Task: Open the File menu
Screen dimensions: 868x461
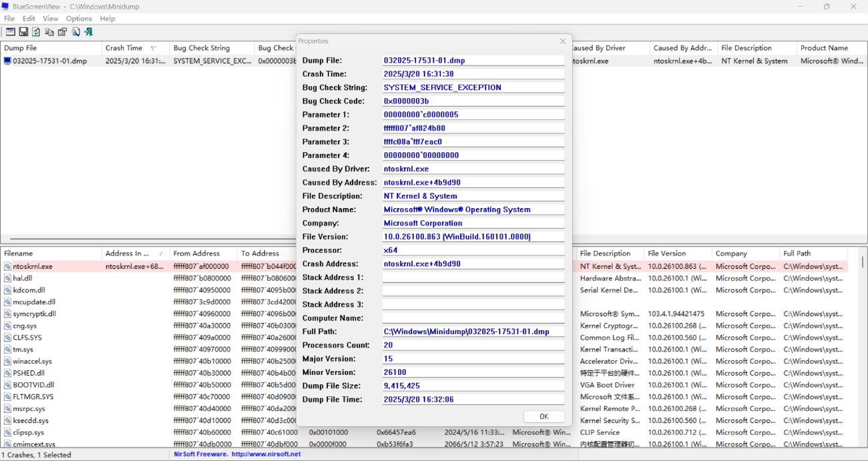Action: pyautogui.click(x=9, y=19)
